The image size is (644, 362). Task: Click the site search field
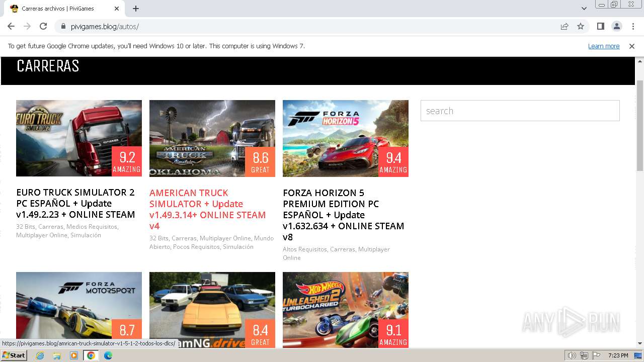tap(520, 111)
